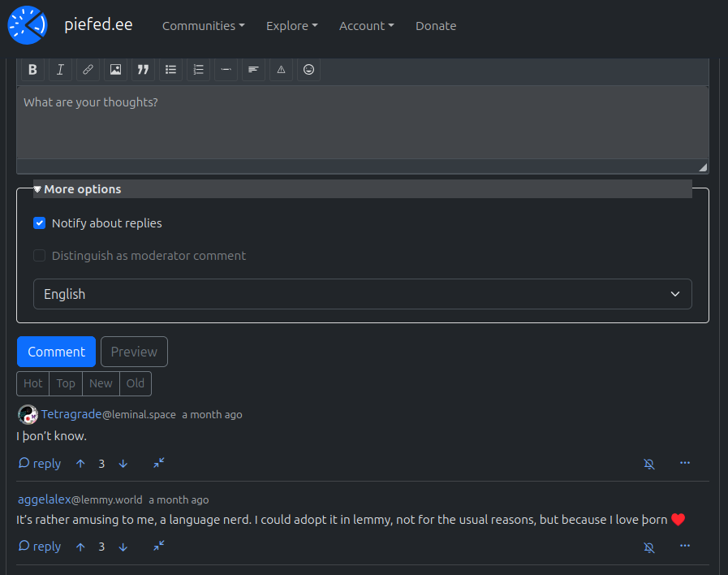Add a blockquote with the quote icon
The image size is (728, 575).
click(143, 70)
